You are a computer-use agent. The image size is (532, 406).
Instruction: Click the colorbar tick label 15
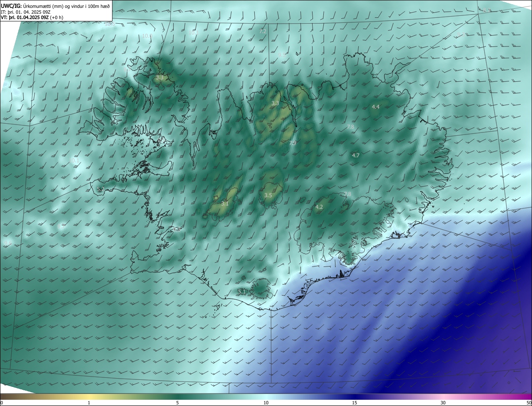[355, 403]
